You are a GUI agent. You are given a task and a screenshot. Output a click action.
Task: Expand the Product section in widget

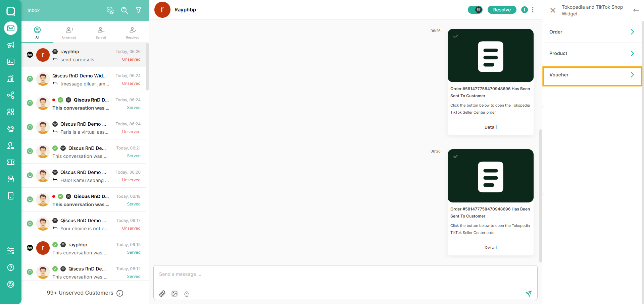pyautogui.click(x=592, y=53)
